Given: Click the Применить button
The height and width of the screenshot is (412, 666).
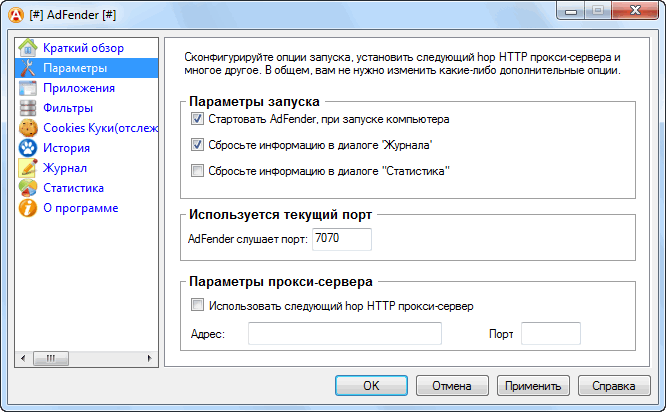Looking at the screenshot, I should (534, 385).
